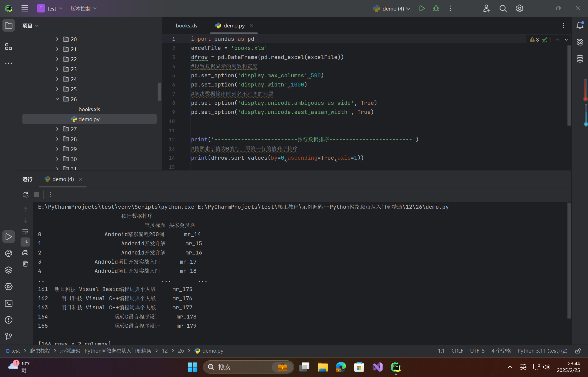588x377 pixels.
Task: Expand folder 20 in project tree
Action: (x=57, y=39)
